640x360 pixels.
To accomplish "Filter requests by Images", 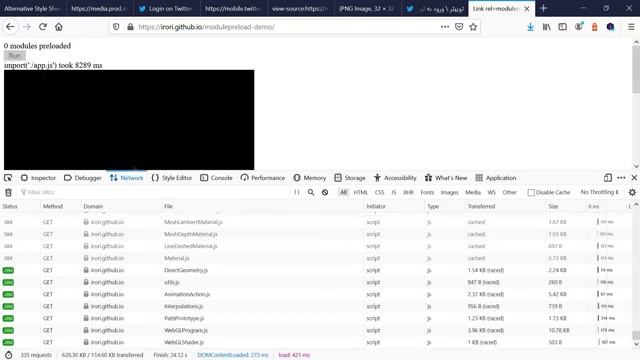I will 449,192.
